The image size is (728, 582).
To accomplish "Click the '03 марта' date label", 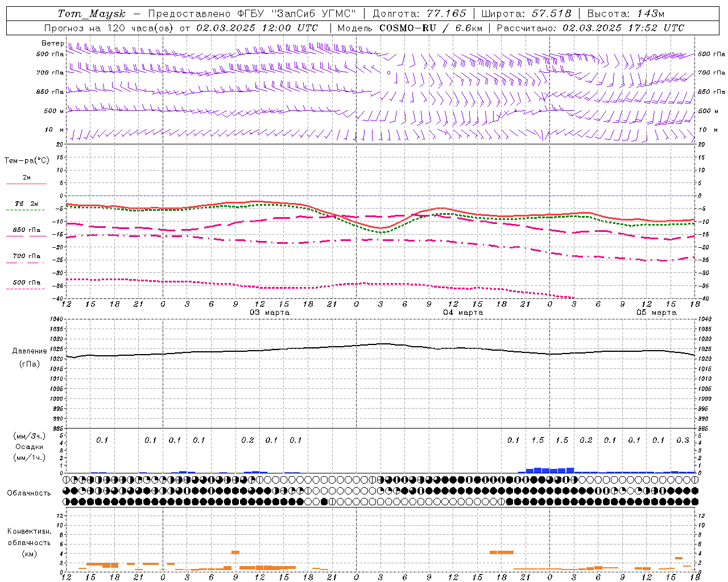I will click(270, 313).
